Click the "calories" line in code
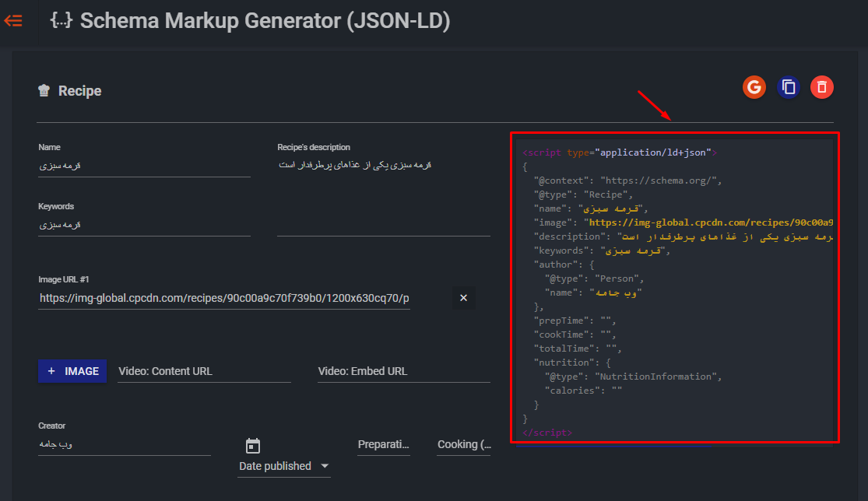The image size is (868, 501). pyautogui.click(x=583, y=391)
